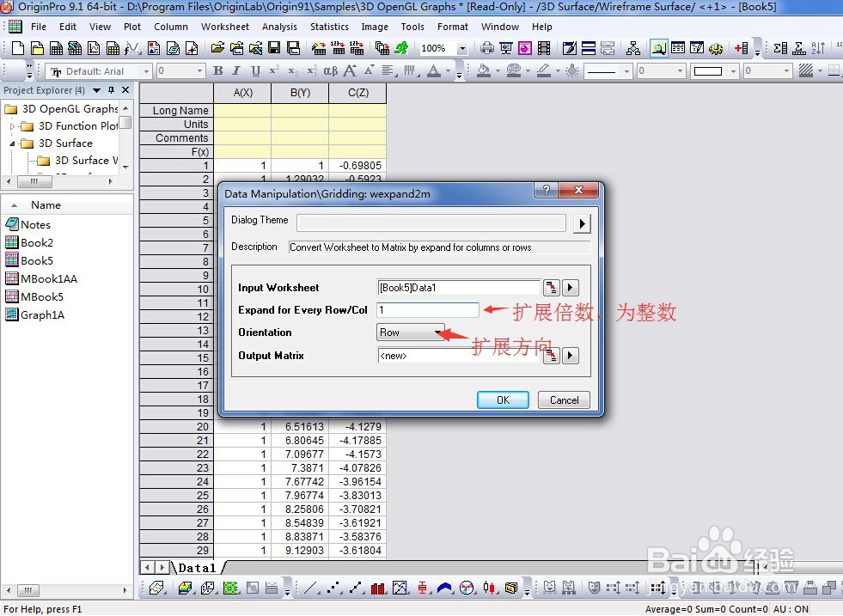Click the Greek alpha-beta font icon
Screen dimensions: 843x616
point(331,70)
